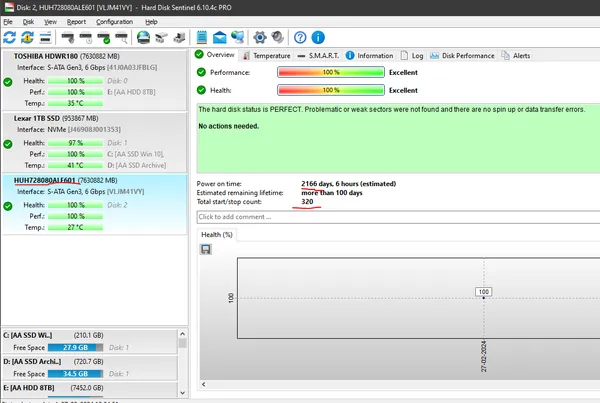This screenshot has width=600, height=403.
Task: Open the About info icon in toolbar
Action: [319, 38]
